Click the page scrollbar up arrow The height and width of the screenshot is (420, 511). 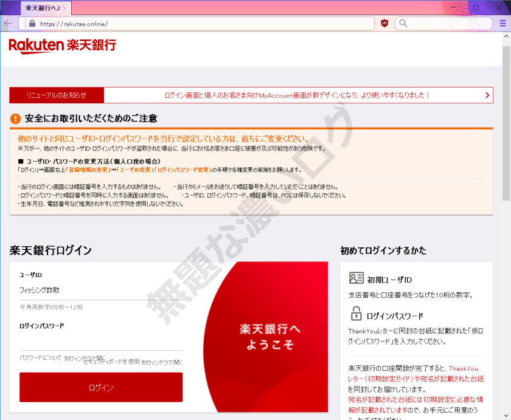[506, 36]
